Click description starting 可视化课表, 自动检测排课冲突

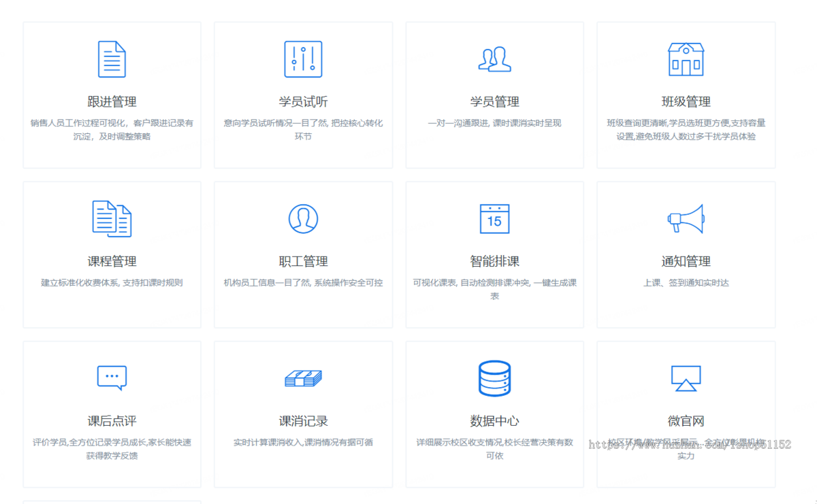[495, 290]
